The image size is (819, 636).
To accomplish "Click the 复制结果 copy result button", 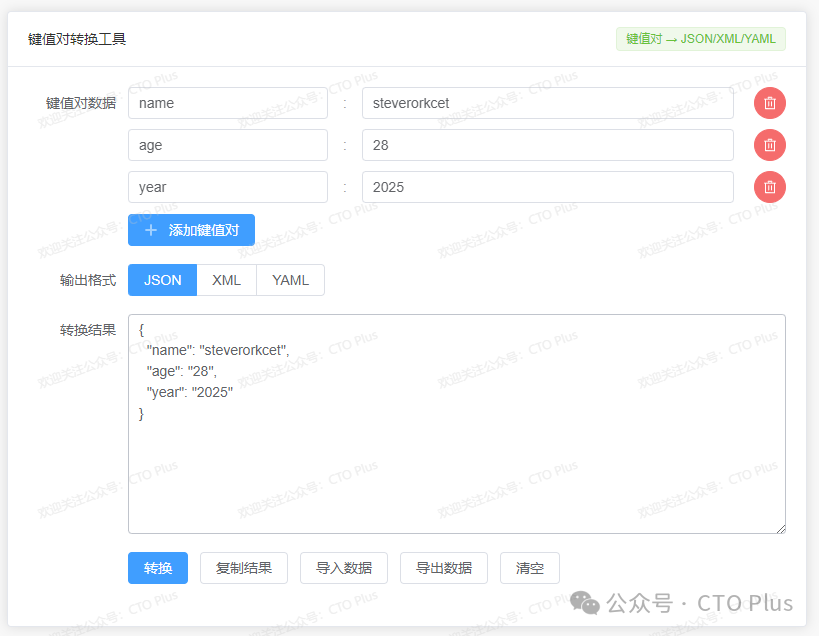I will 243,567.
